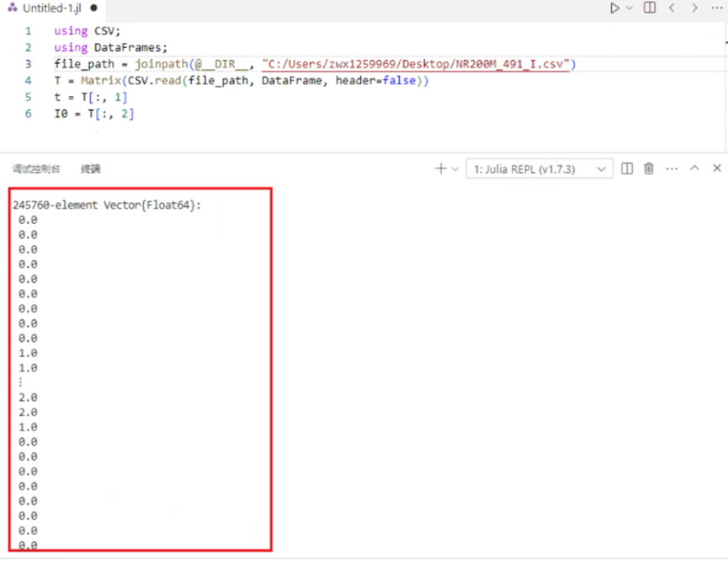This screenshot has width=728, height=561.
Task: Click line number 1 in gutter
Action: 29,31
